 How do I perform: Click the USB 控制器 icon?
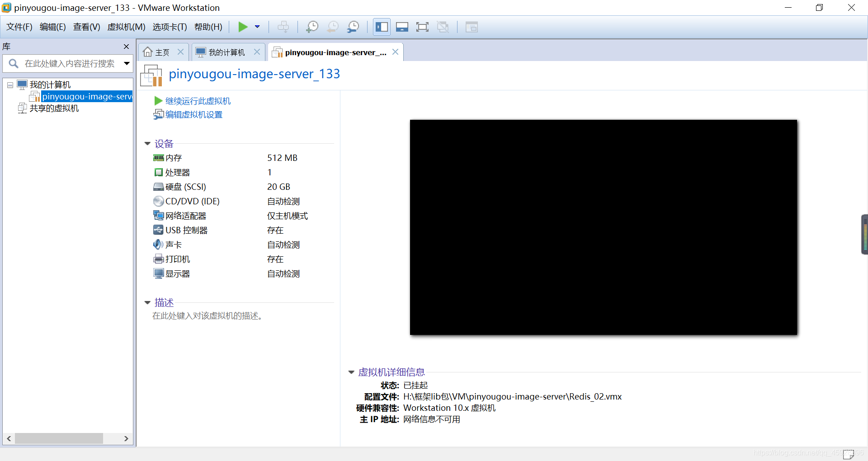pyautogui.click(x=158, y=230)
